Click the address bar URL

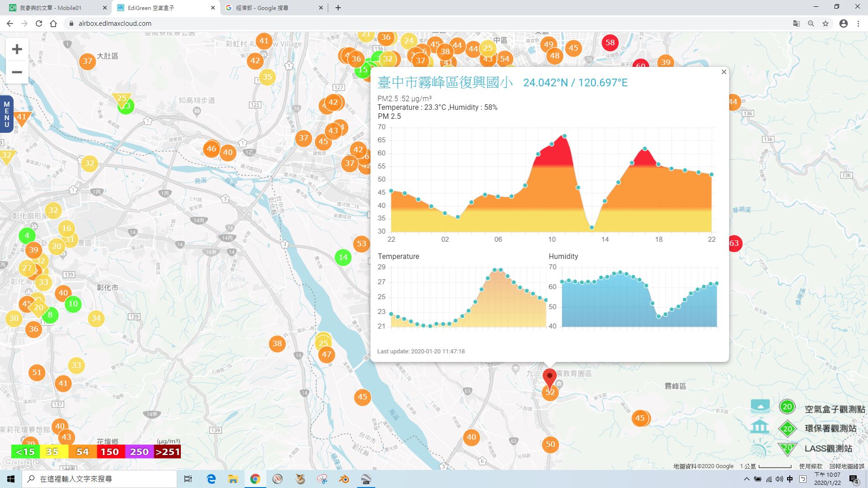115,23
